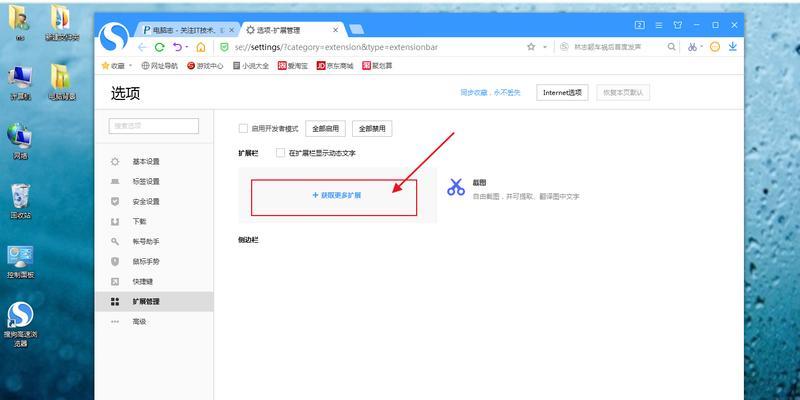This screenshot has width=800, height=400.
Task: Select 基本设置 in the sidebar
Action: [154, 162]
